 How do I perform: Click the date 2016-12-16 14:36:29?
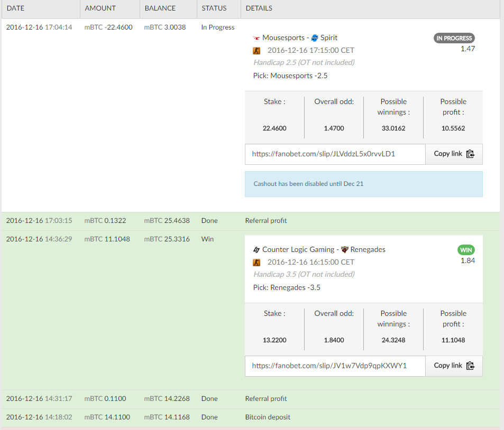tap(39, 239)
